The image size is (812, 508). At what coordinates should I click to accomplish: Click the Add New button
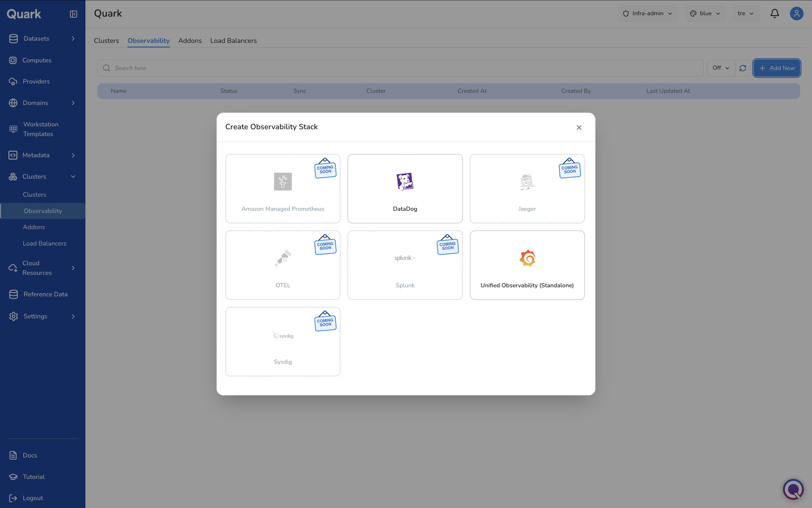(777, 68)
